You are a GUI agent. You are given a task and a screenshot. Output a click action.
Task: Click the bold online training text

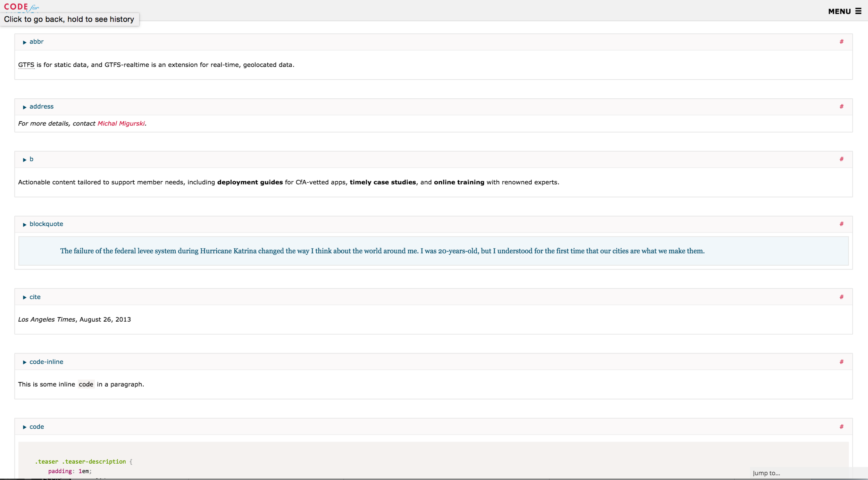pyautogui.click(x=459, y=182)
